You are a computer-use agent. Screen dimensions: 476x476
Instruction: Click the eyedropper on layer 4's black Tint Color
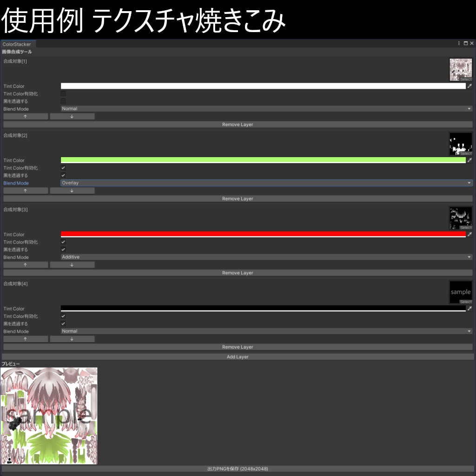coord(469,308)
